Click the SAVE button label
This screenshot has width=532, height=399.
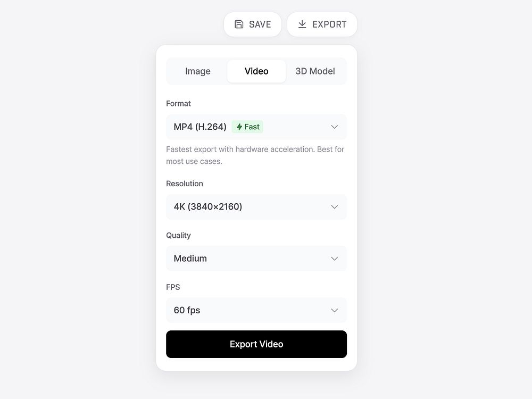pos(260,24)
